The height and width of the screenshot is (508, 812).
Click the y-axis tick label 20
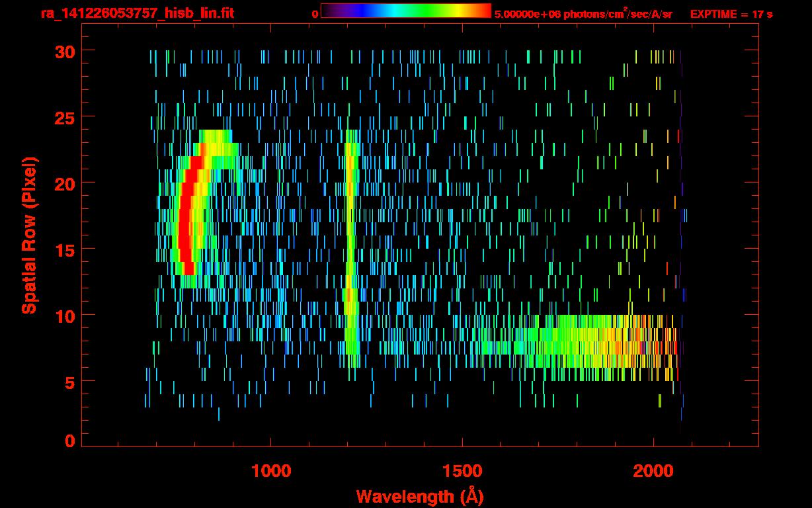pyautogui.click(x=65, y=183)
